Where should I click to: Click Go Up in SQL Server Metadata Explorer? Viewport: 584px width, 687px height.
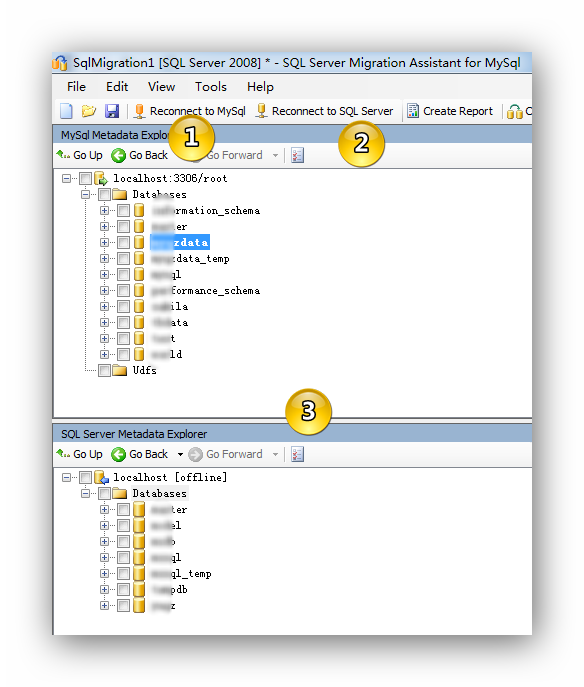79,454
